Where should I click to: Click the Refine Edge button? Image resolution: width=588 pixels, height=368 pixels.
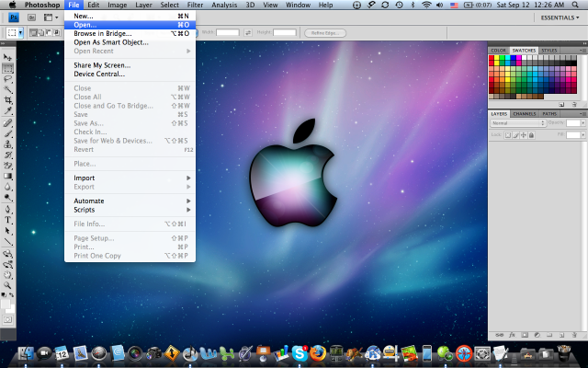click(x=325, y=33)
